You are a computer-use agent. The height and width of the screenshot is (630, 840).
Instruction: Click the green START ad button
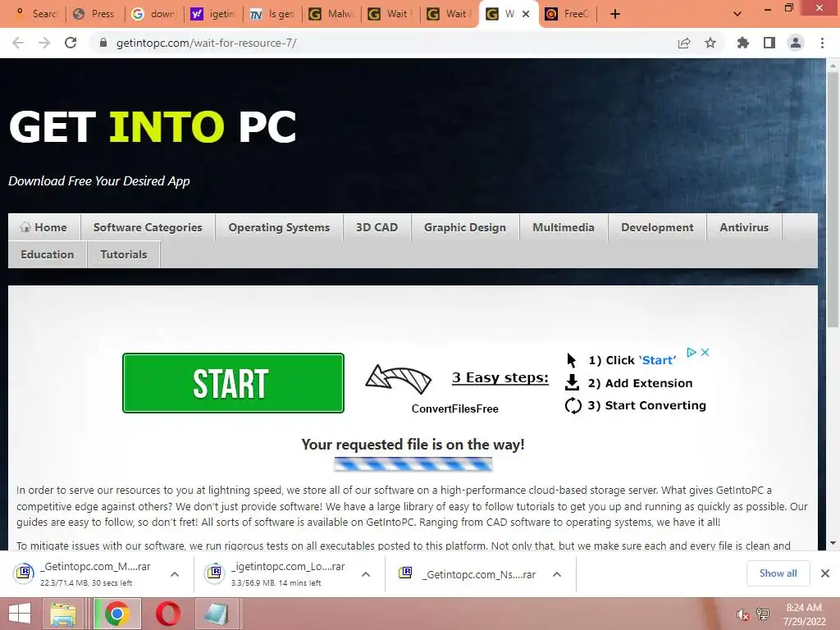tap(233, 383)
